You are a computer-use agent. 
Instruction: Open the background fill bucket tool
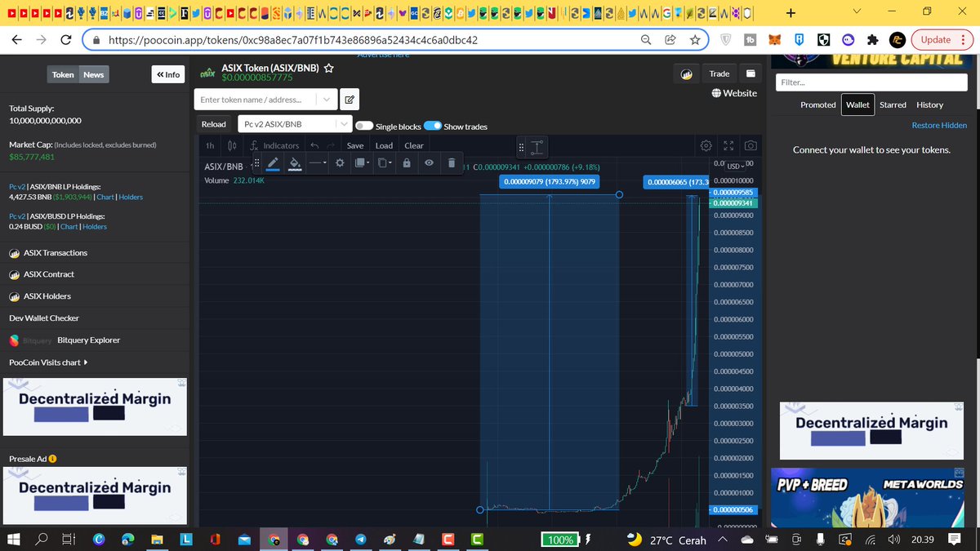[296, 162]
